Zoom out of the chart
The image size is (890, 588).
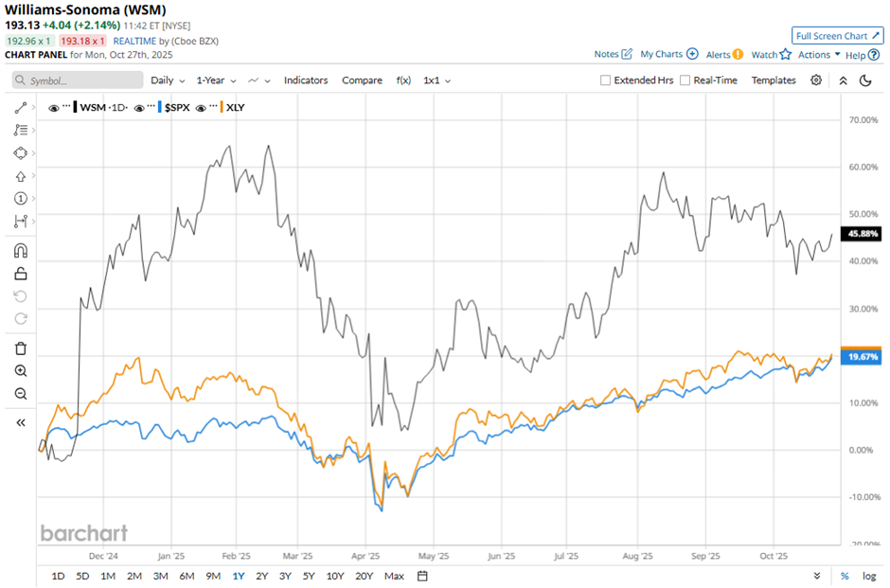click(21, 394)
